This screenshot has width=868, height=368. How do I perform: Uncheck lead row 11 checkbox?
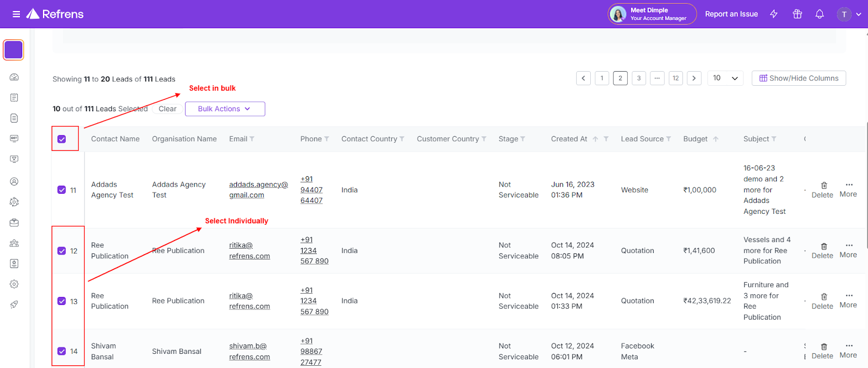tap(62, 190)
